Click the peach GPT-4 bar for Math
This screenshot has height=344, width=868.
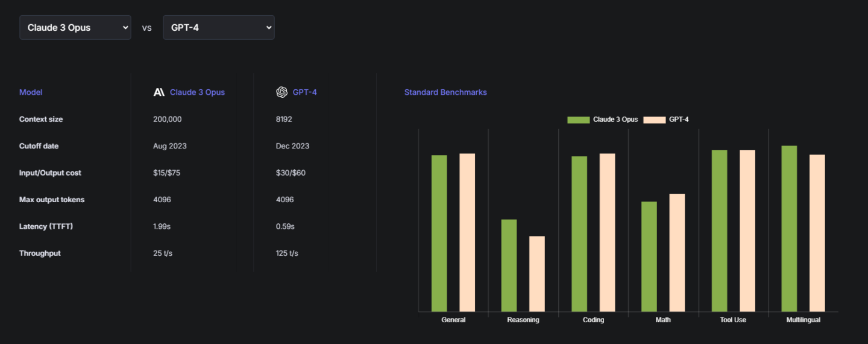[677, 252]
